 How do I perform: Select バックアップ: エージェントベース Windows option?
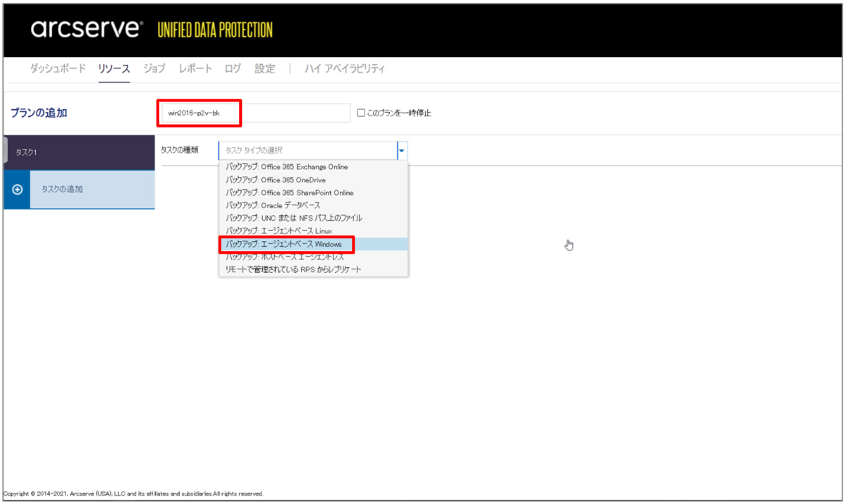[313, 244]
